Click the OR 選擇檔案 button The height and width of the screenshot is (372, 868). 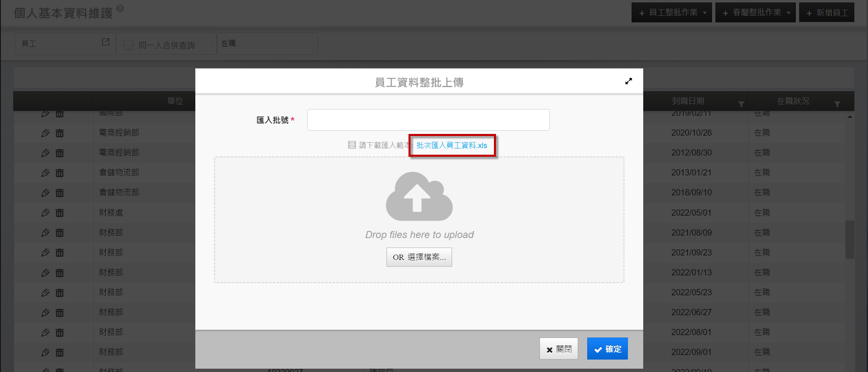tap(419, 257)
